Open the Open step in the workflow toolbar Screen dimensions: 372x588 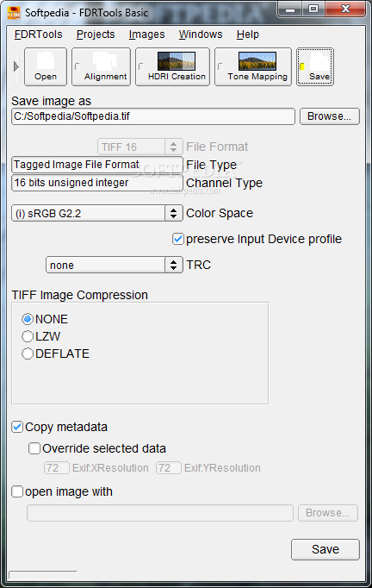click(x=46, y=66)
